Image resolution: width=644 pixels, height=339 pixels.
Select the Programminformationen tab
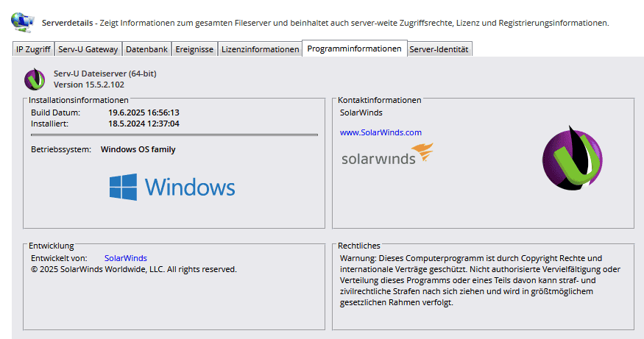tap(355, 49)
